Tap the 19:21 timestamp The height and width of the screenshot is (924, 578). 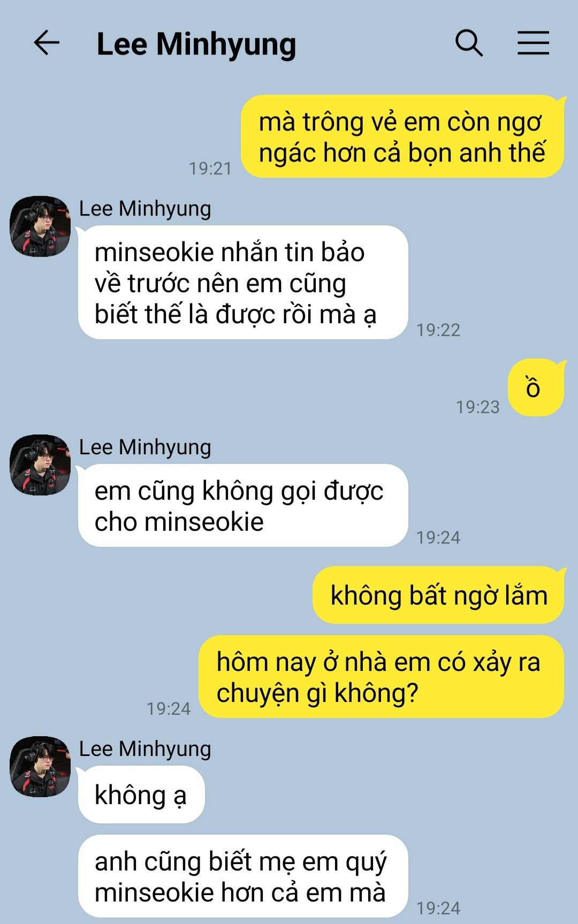click(x=210, y=169)
